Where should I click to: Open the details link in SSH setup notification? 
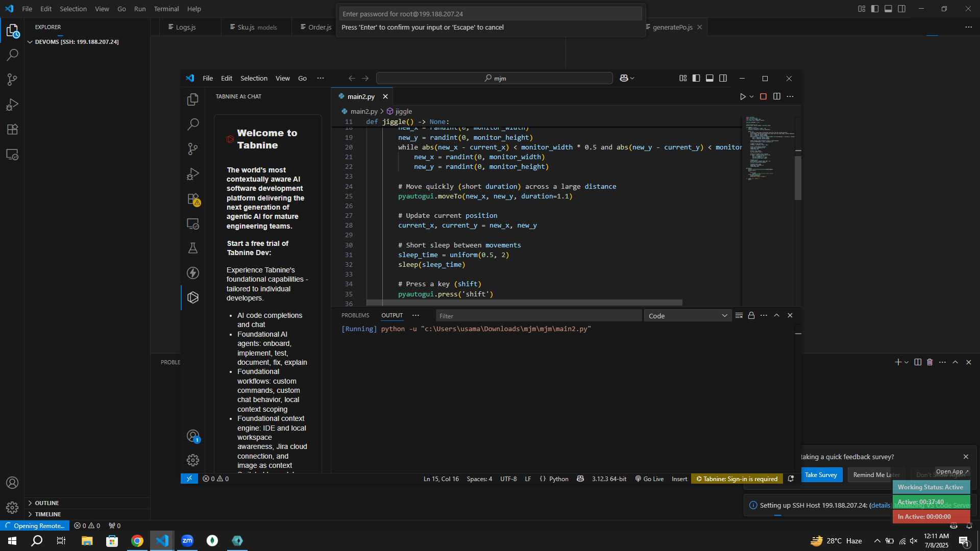coord(880,505)
